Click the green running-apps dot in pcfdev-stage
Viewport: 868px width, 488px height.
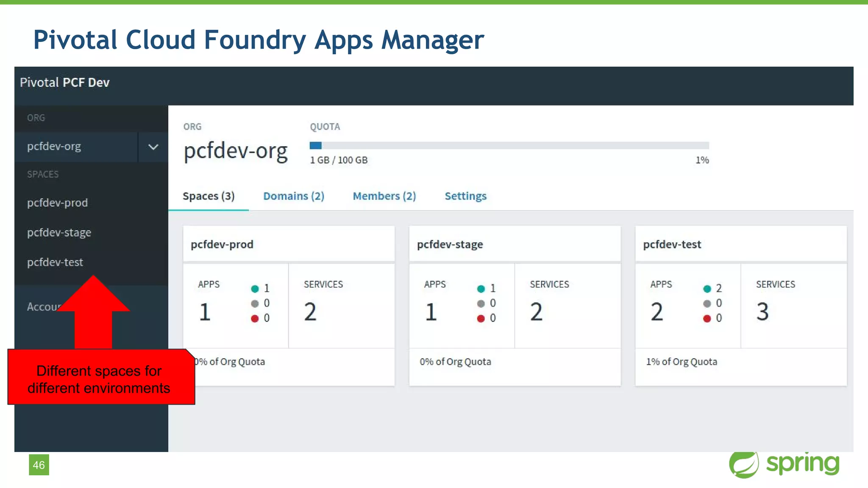pos(481,289)
